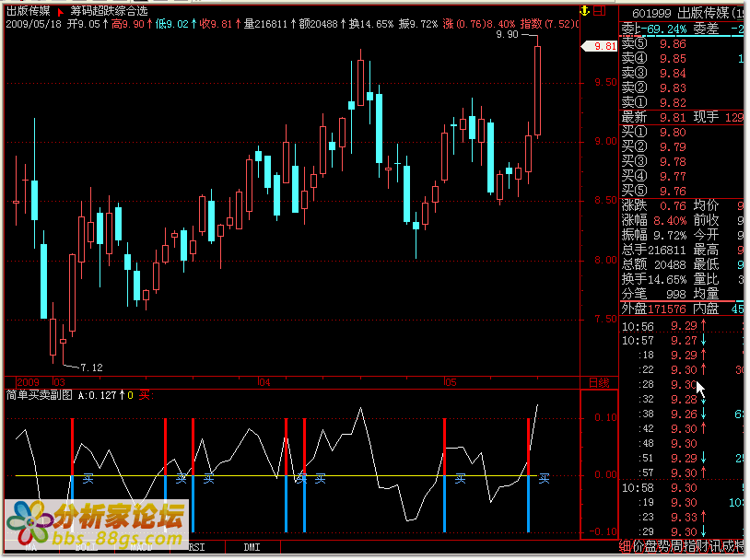
Task: Click the red window layout icon
Action: pos(599,10)
